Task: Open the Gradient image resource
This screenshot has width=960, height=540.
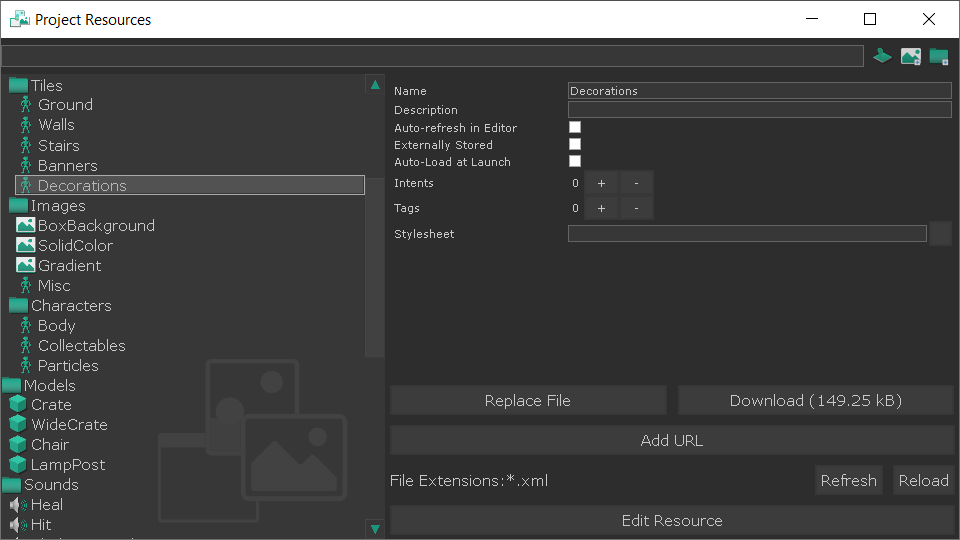Action: [x=59, y=266]
